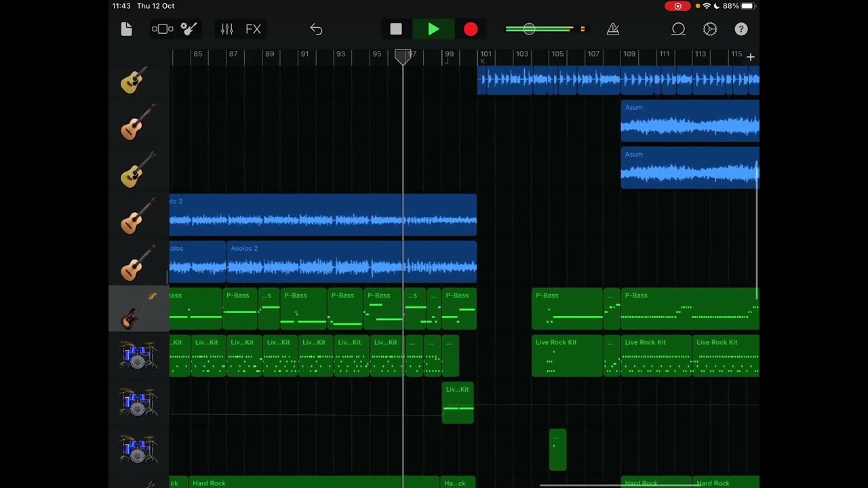The image size is (868, 488).
Task: Select second drum kit track header
Action: pyautogui.click(x=138, y=403)
